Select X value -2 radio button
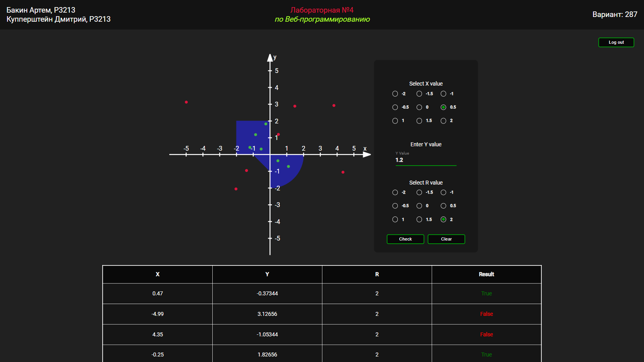Viewport: 644px width, 362px height. click(395, 94)
